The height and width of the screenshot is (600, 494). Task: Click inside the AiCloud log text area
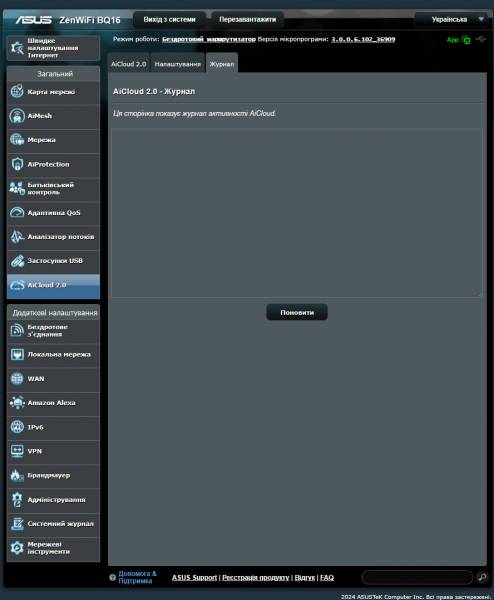click(x=297, y=213)
